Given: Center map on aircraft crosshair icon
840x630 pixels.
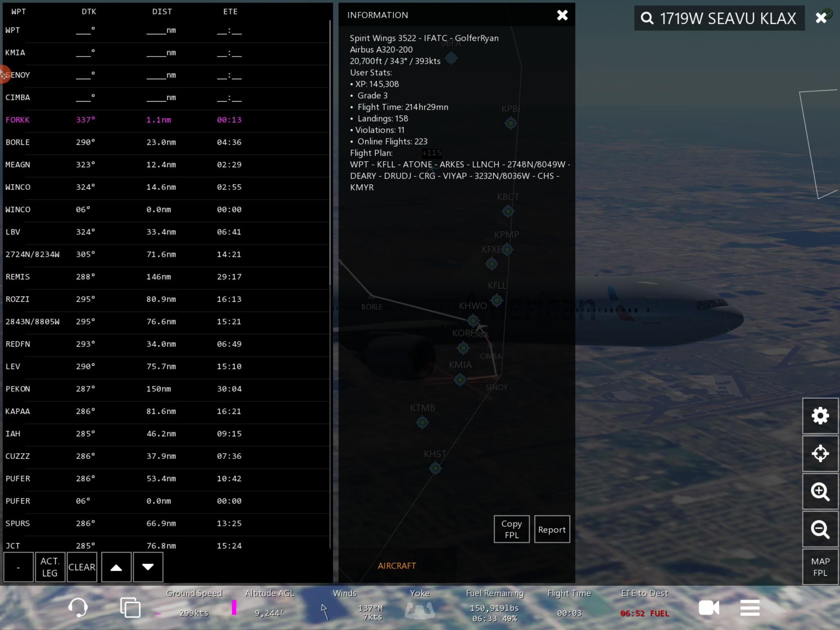Looking at the screenshot, I should pyautogui.click(x=820, y=454).
